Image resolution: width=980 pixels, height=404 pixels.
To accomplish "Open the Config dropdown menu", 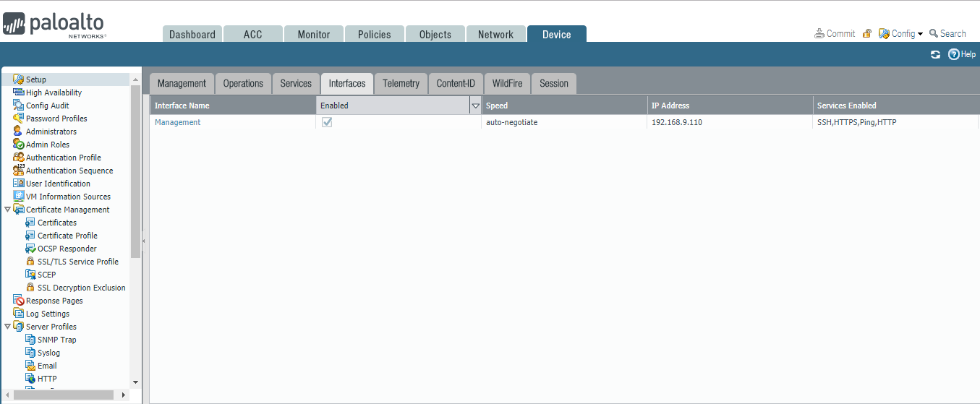I will 900,34.
